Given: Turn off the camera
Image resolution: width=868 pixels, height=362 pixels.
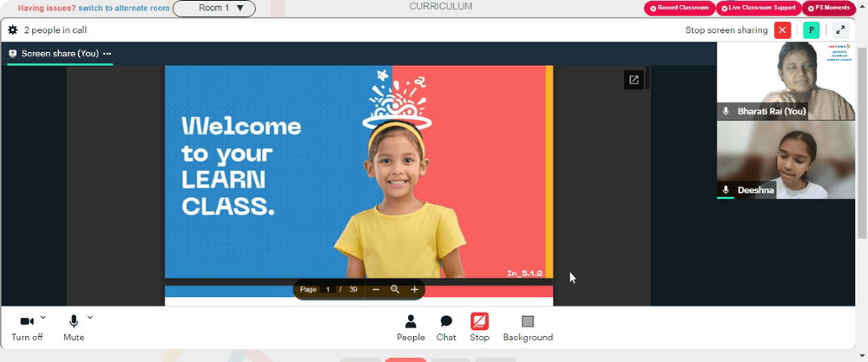Looking at the screenshot, I should [27, 327].
